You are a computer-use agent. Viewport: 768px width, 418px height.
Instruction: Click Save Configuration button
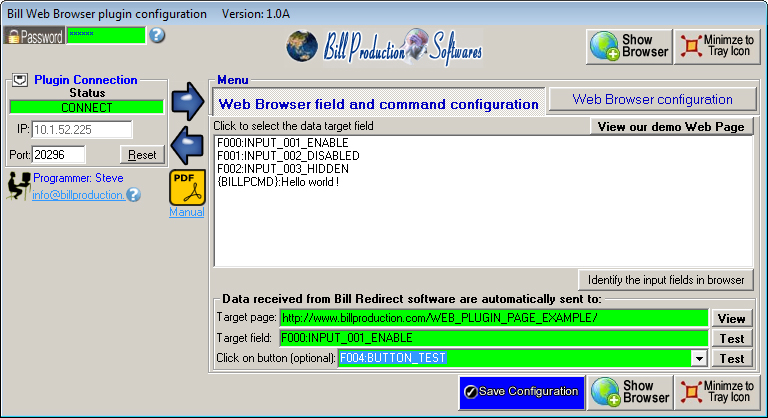click(x=522, y=392)
